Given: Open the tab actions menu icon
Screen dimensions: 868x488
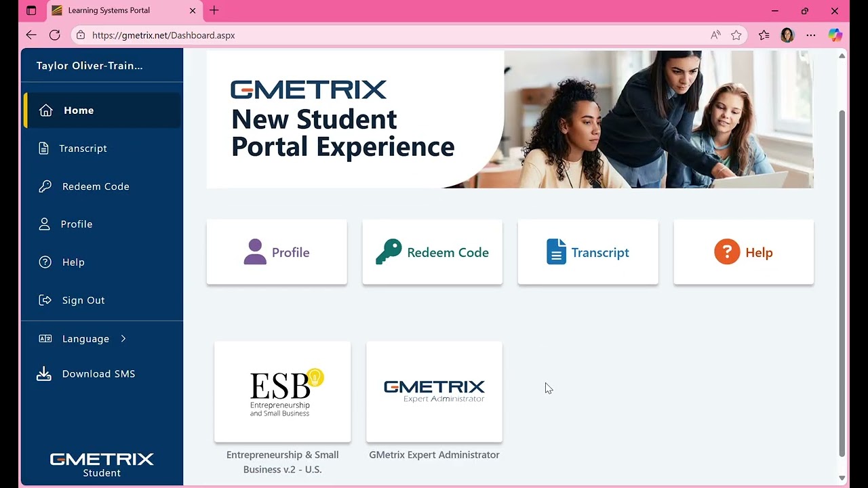Looking at the screenshot, I should coord(31,11).
